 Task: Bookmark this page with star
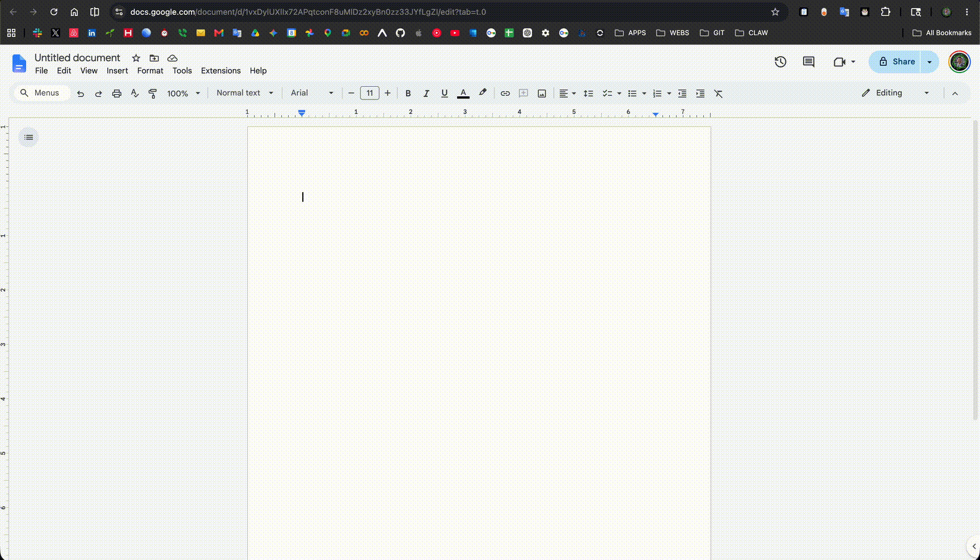775,12
